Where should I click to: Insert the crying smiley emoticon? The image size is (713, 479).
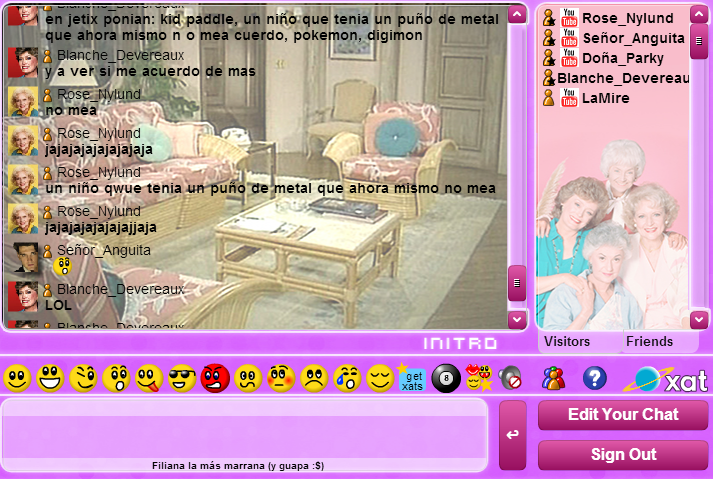pos(346,378)
